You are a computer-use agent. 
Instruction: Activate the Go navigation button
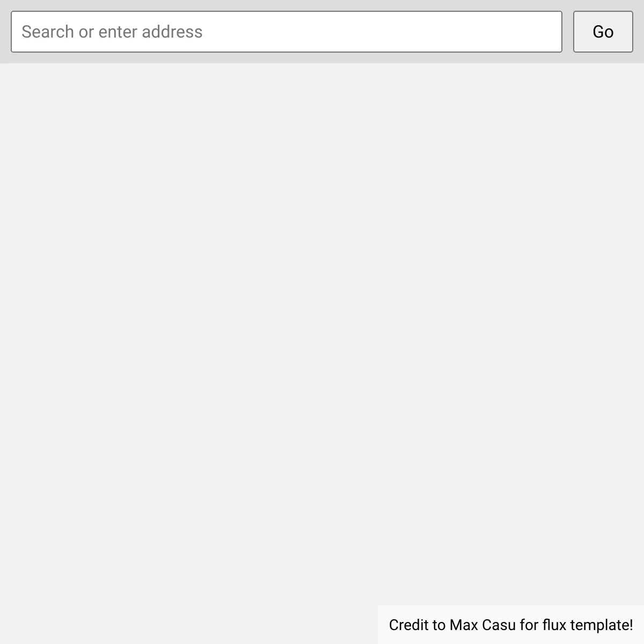pyautogui.click(x=603, y=32)
